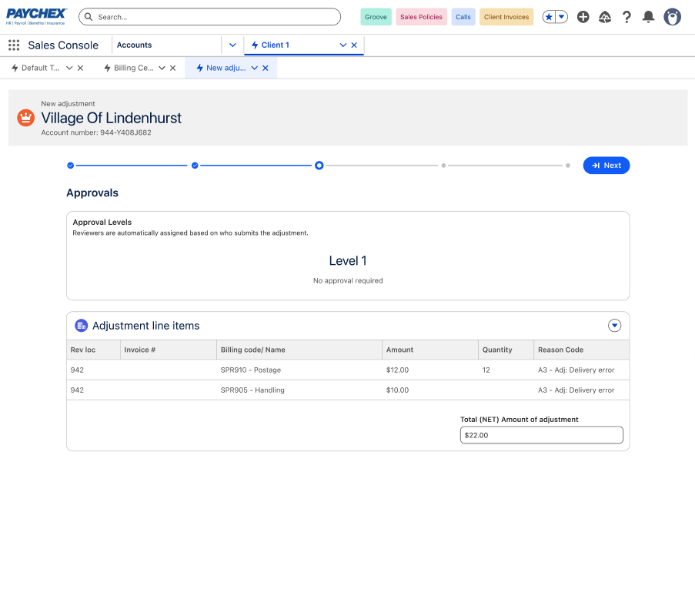Go to first completed progress step
Viewport: 695px width, 616px height.
click(x=71, y=166)
